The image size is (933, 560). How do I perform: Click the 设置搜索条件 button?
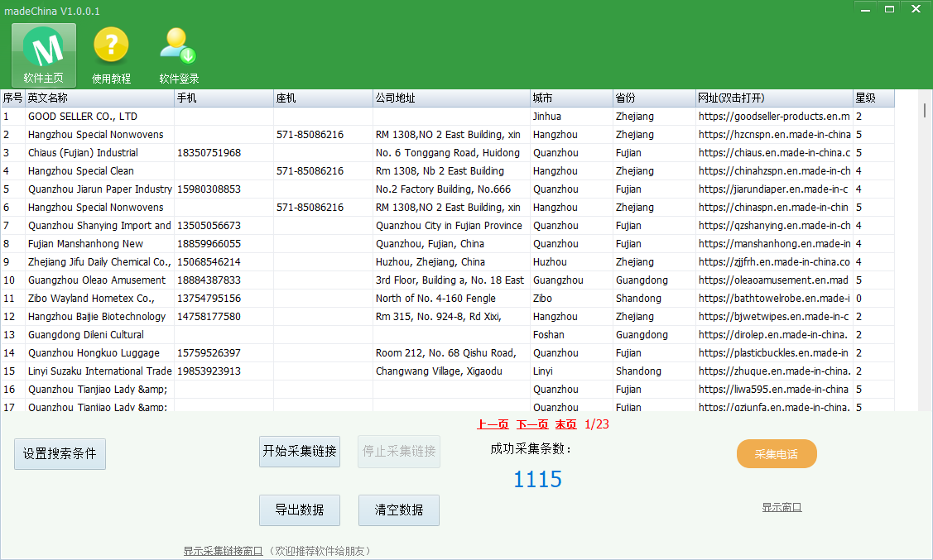(x=60, y=454)
